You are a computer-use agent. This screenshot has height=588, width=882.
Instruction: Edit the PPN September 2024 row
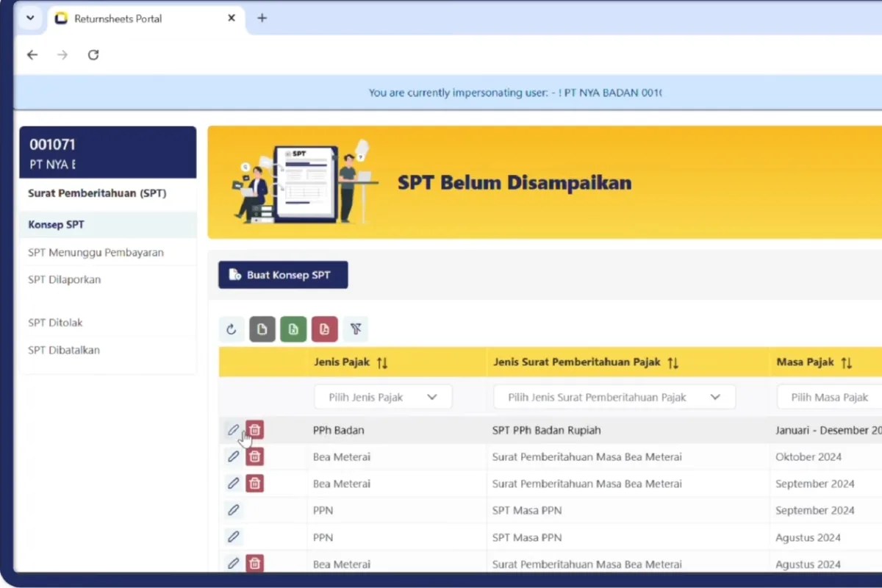click(x=233, y=510)
